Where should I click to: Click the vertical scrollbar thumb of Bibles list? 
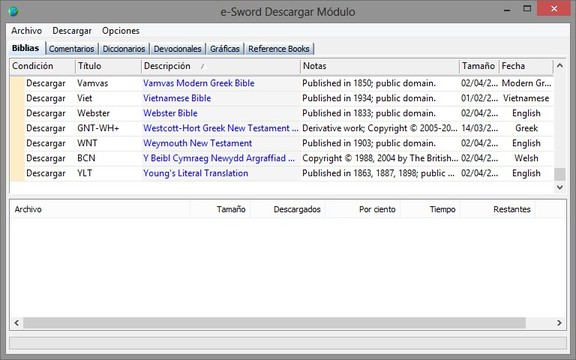coord(559,174)
